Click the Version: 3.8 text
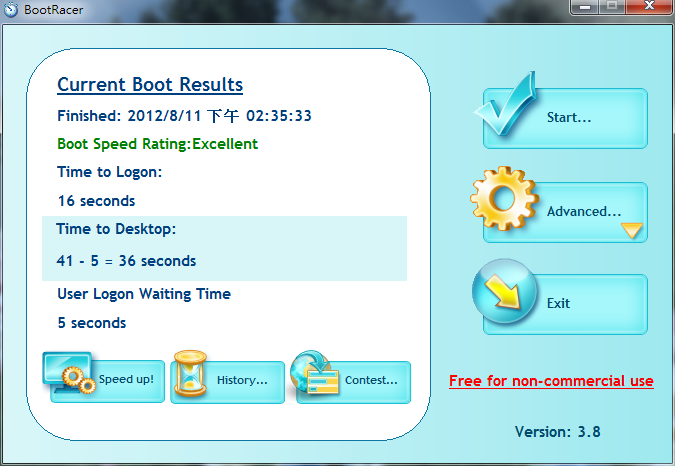The image size is (675, 466). pyautogui.click(x=557, y=432)
